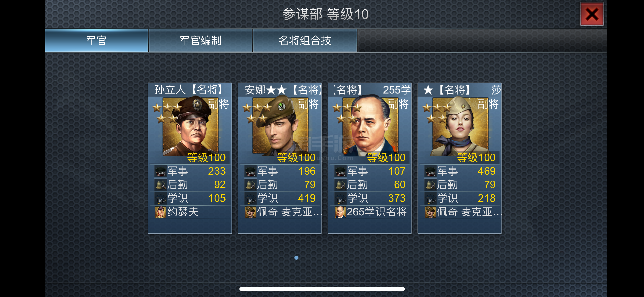Screen dimensions: 644x297
Task: Select the 军官 tab
Action: pos(96,41)
